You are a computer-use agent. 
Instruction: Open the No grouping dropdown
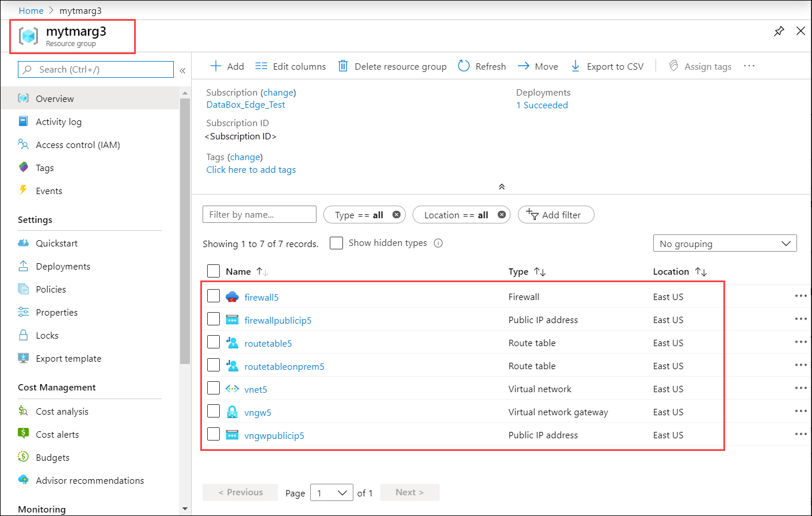(725, 242)
